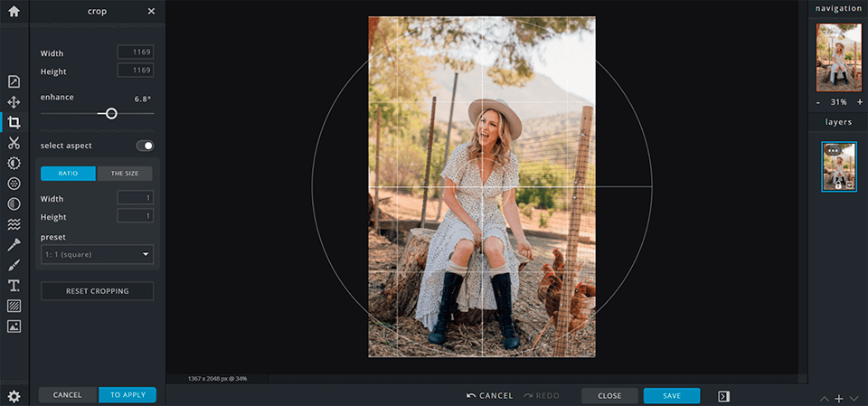Image resolution: width=868 pixels, height=406 pixels.
Task: Select the Arrange/Resize tool icon
Action: click(14, 82)
